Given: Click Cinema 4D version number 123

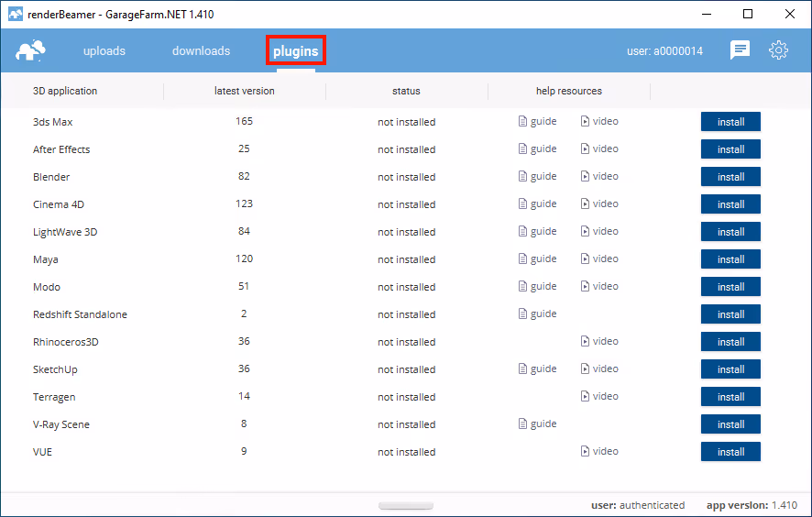Looking at the screenshot, I should 244,203.
